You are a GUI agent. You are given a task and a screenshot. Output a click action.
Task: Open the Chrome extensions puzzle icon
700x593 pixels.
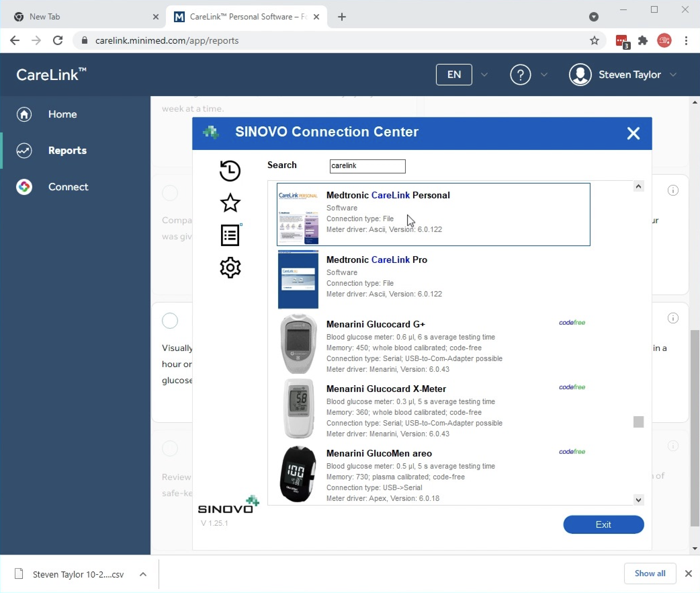[x=643, y=41]
